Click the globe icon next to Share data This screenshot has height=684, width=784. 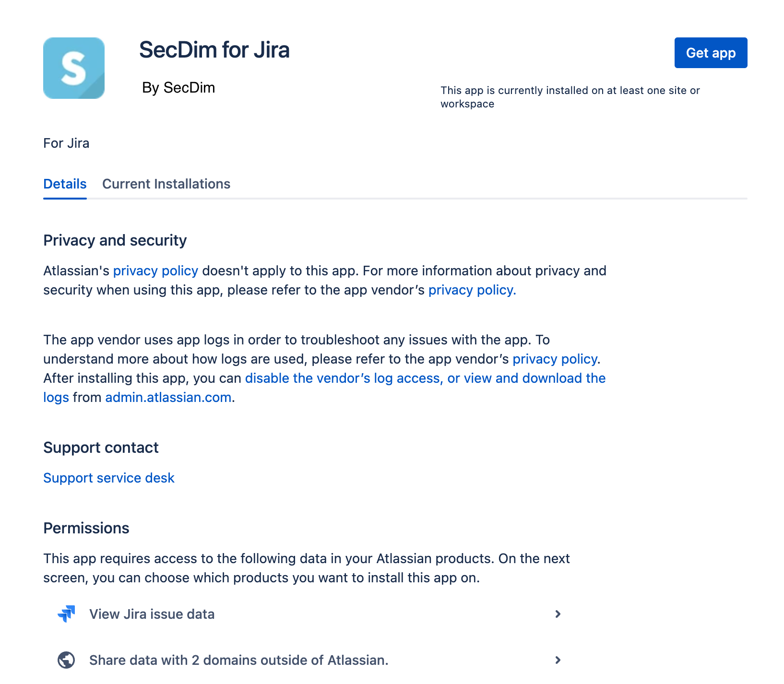tap(67, 660)
